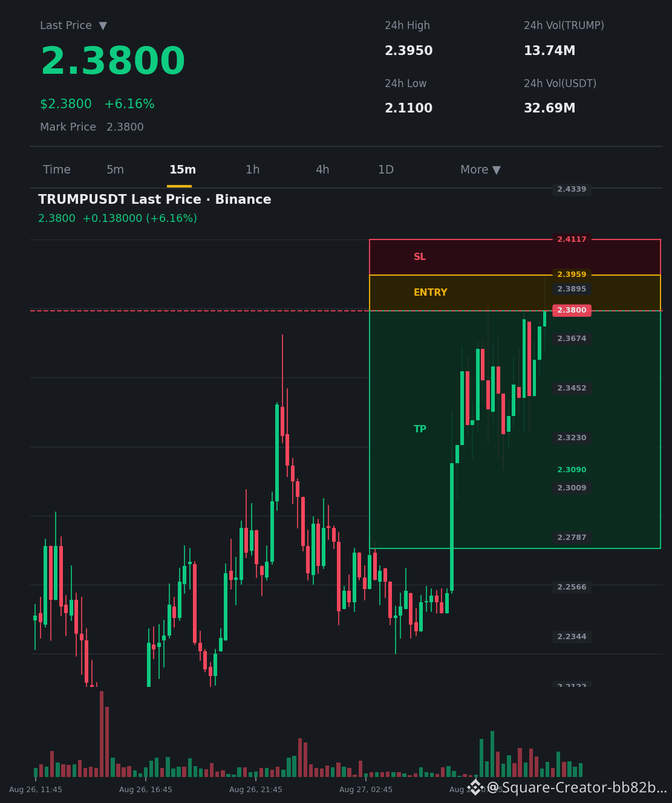This screenshot has width=672, height=803.
Task: Click the Aug 26, 11:45 time label
Action: 36,790
